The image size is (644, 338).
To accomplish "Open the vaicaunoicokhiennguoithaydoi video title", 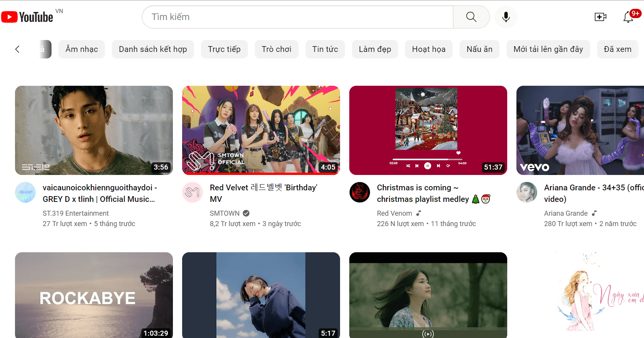I will click(100, 193).
